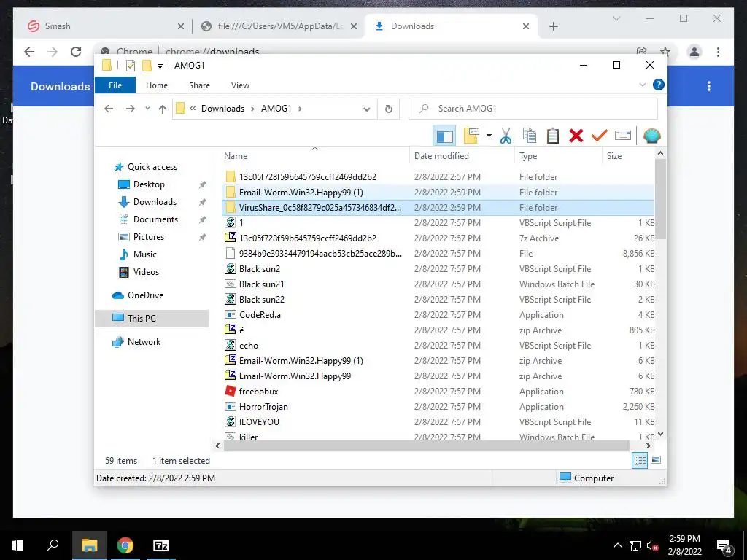Go forward in Explorer navigation
This screenshot has width=747, height=560.
130,109
